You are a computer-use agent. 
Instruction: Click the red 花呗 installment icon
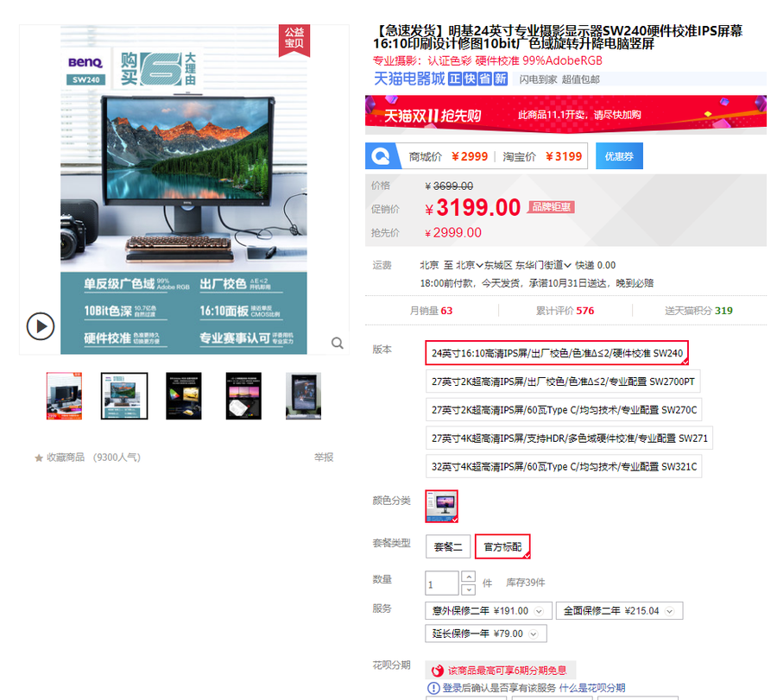[438, 671]
